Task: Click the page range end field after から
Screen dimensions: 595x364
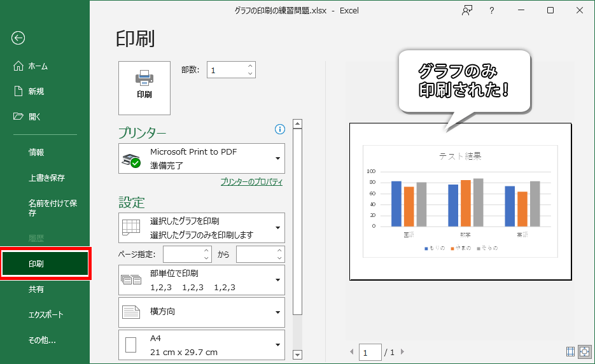Action: click(256, 255)
